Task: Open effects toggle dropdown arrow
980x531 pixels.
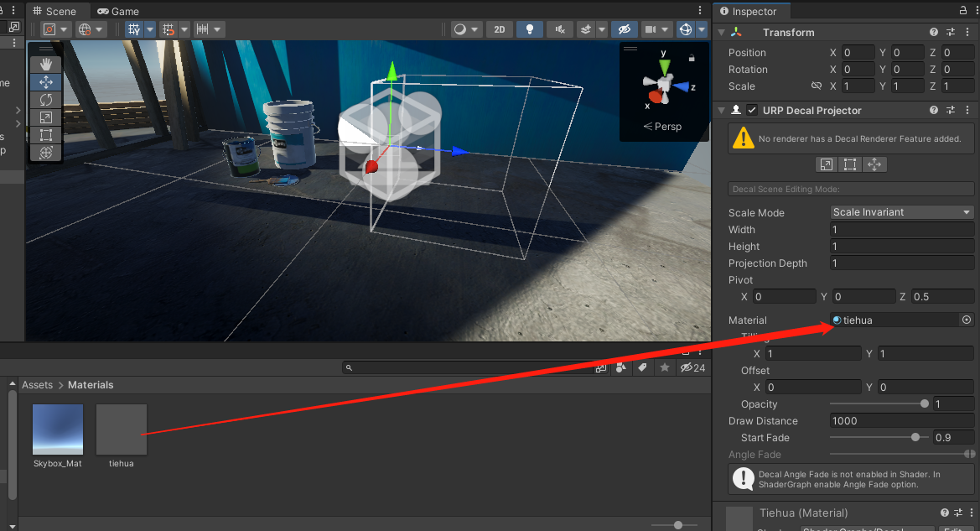Action: pyautogui.click(x=602, y=29)
